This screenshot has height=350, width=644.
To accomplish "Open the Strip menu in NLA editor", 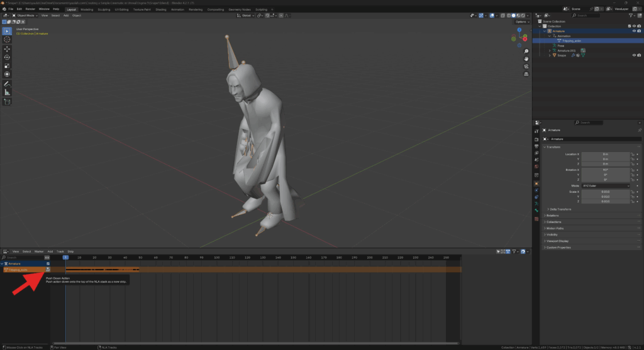I will coord(70,251).
